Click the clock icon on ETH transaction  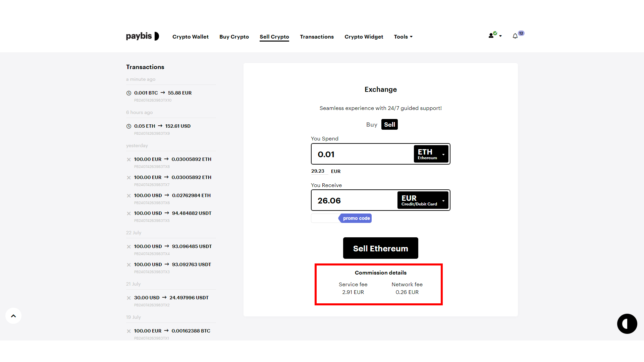[129, 126]
